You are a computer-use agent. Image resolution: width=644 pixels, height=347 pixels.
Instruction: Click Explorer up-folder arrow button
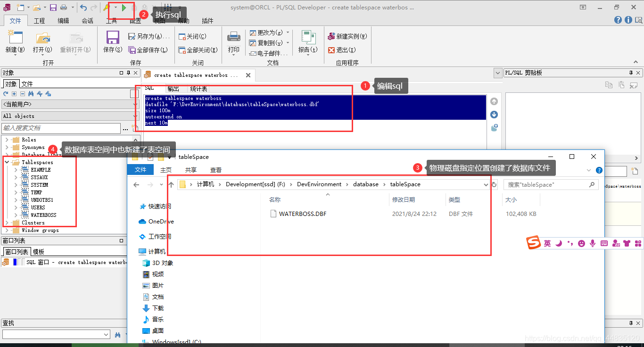point(171,185)
